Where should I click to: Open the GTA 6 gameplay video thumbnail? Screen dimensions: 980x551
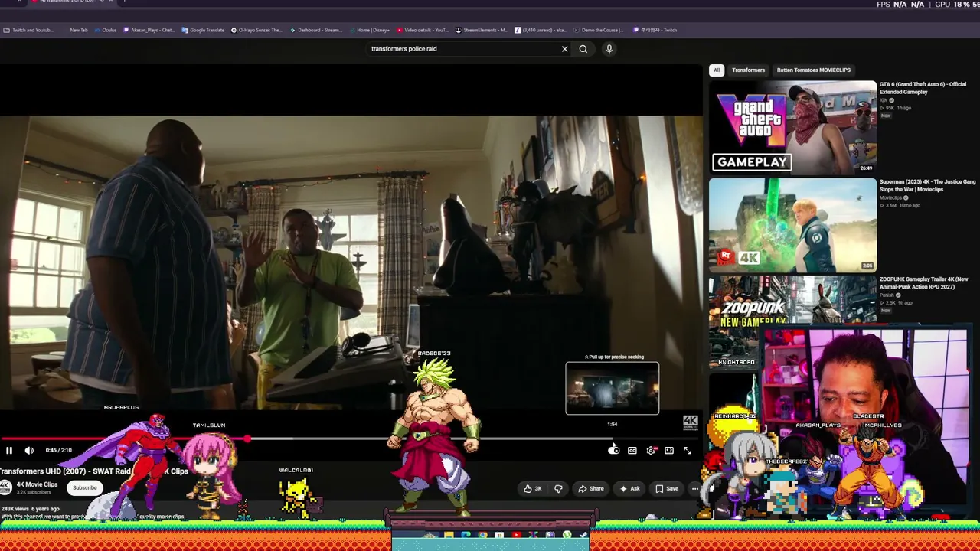point(792,126)
